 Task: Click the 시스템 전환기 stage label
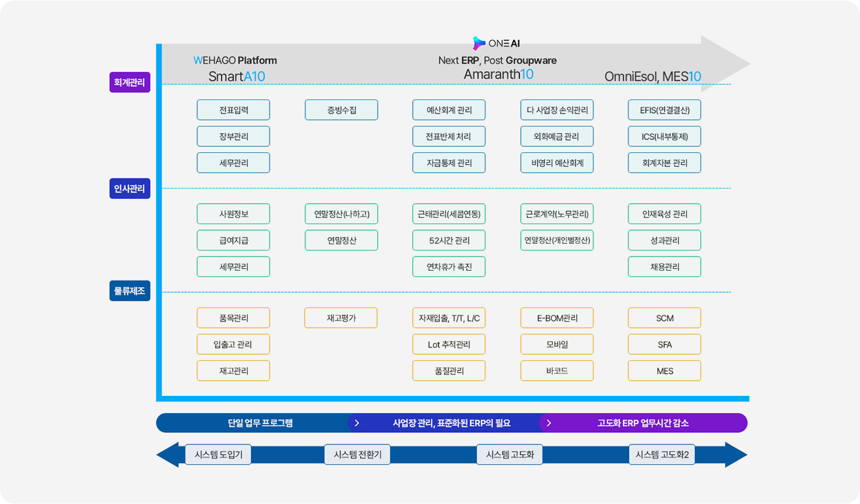(358, 455)
